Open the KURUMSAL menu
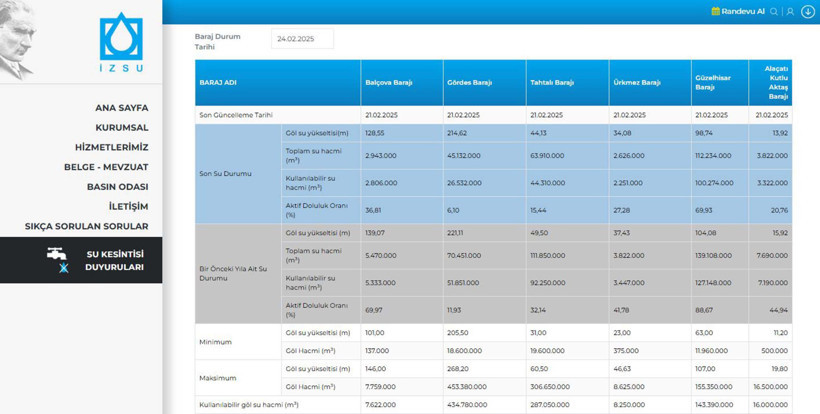Image resolution: width=820 pixels, height=414 pixels. 121,128
